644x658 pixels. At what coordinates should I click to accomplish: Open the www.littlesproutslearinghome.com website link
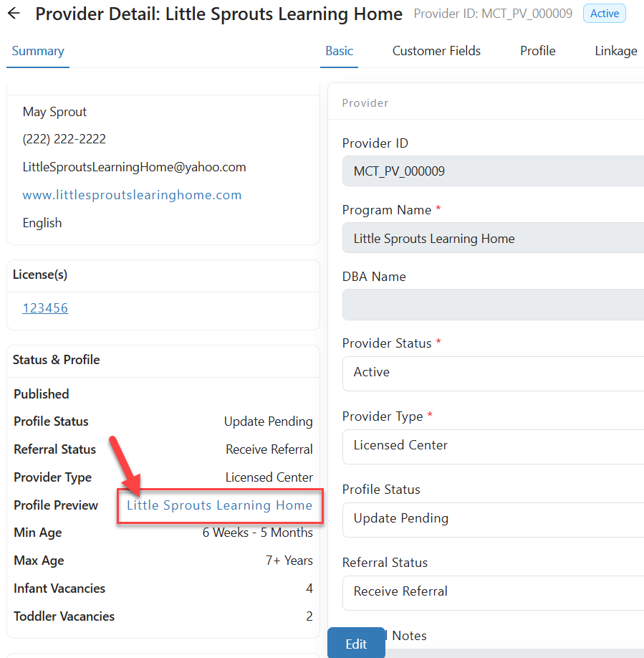(132, 195)
